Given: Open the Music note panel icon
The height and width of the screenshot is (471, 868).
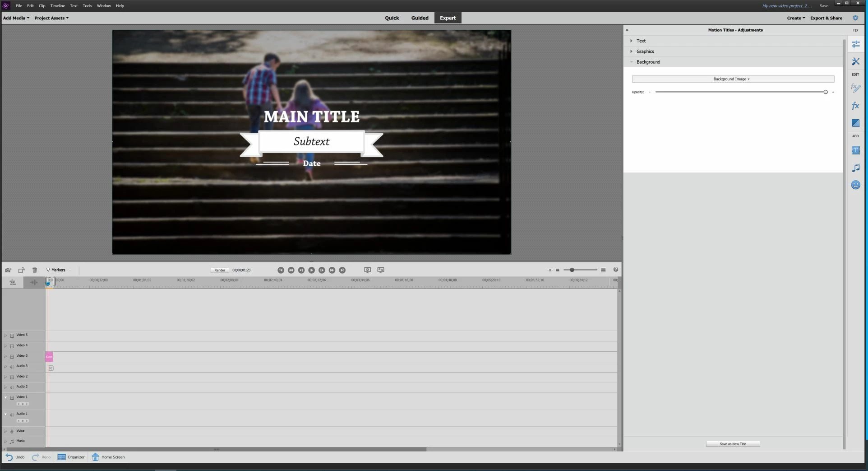Looking at the screenshot, I should tap(855, 168).
